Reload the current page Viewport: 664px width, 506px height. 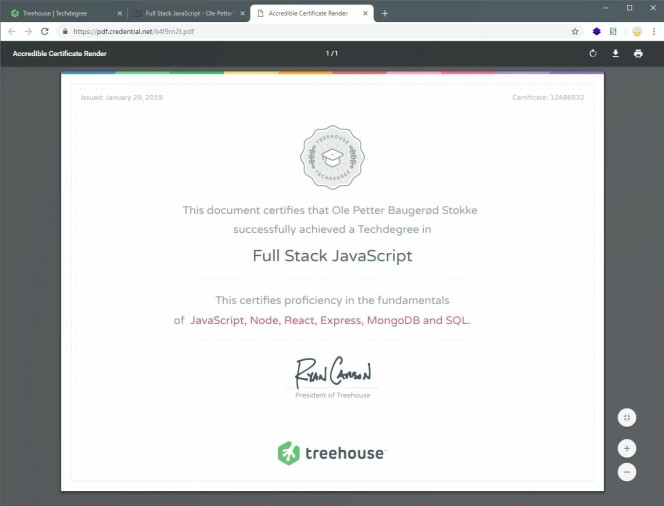click(x=44, y=31)
